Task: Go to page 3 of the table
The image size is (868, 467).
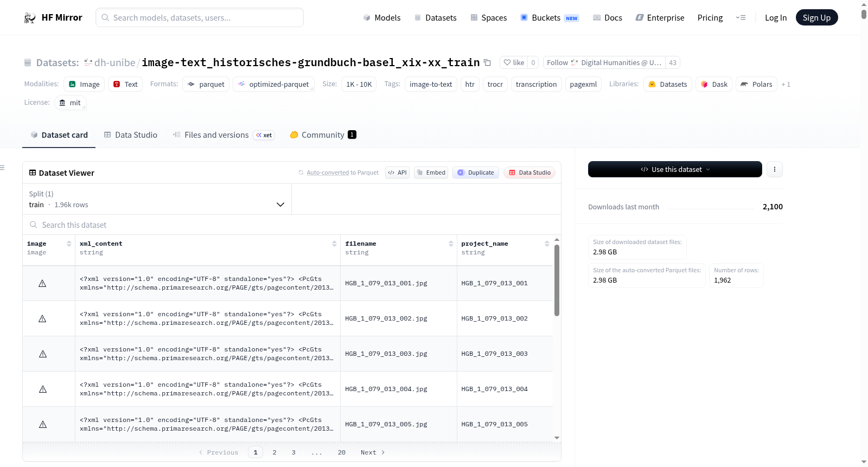Action: (x=293, y=452)
